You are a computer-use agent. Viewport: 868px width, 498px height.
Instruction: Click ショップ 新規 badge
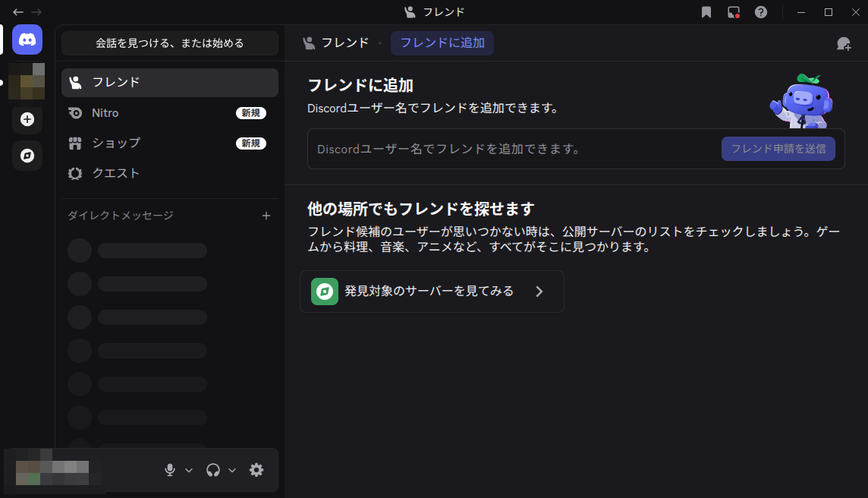pos(251,143)
